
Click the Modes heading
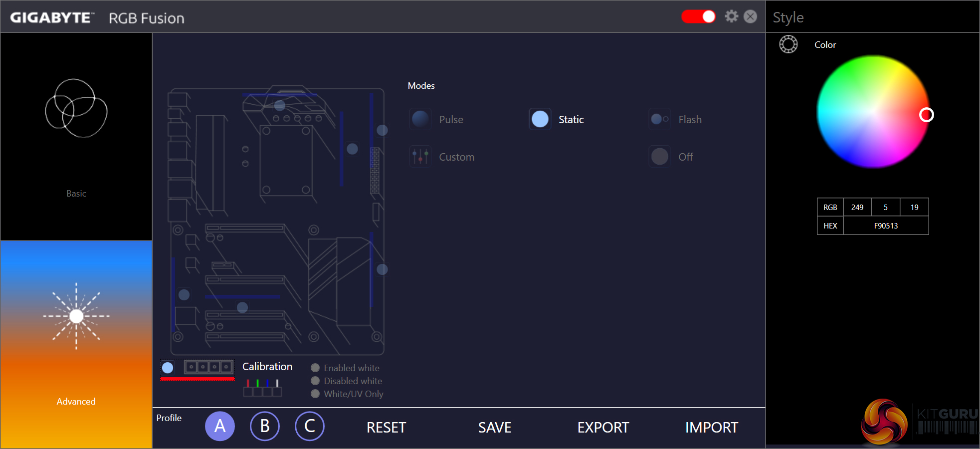point(421,86)
